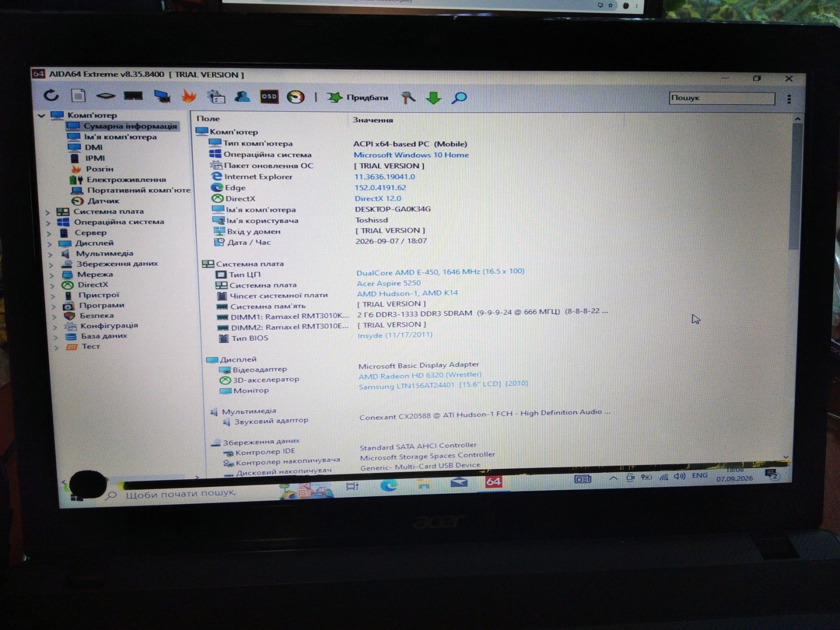Image resolution: width=840 pixels, height=630 pixels.
Task: Open the Acer Aspire 5250 link
Action: pyautogui.click(x=388, y=283)
